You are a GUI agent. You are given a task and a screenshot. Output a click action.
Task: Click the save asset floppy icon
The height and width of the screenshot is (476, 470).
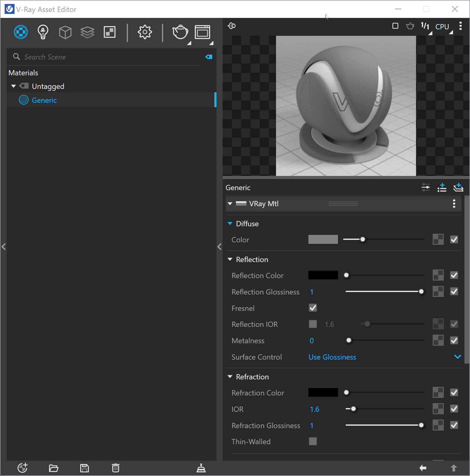pos(85,468)
